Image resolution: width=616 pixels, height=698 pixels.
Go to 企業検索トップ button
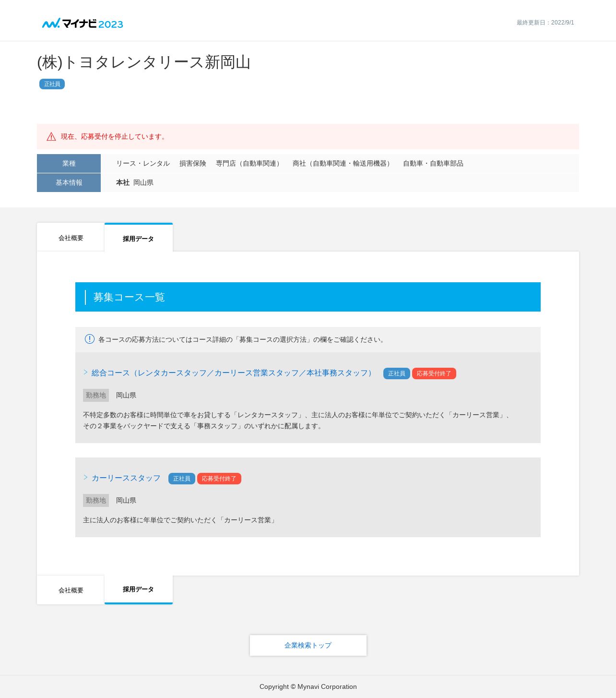click(308, 645)
